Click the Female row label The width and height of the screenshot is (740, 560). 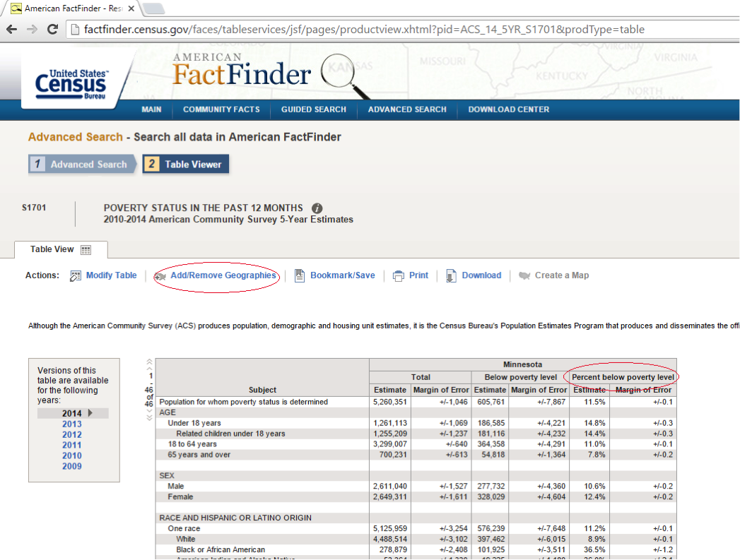pyautogui.click(x=180, y=497)
